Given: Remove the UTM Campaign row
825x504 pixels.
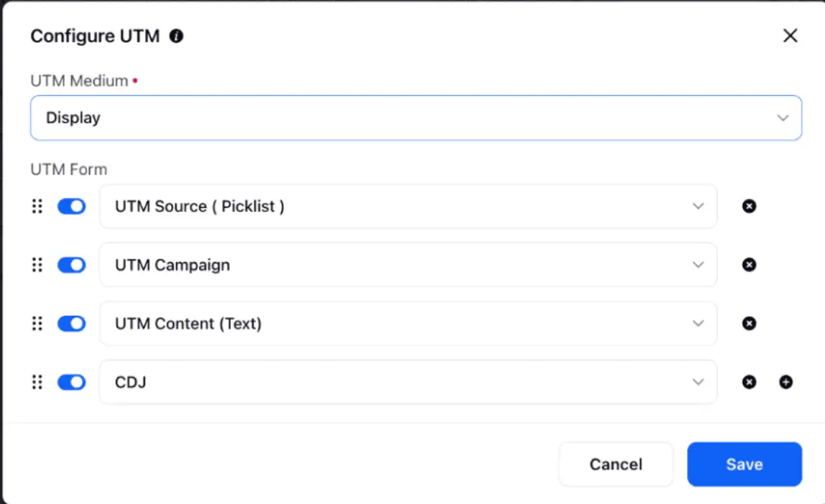Looking at the screenshot, I should pyautogui.click(x=749, y=265).
